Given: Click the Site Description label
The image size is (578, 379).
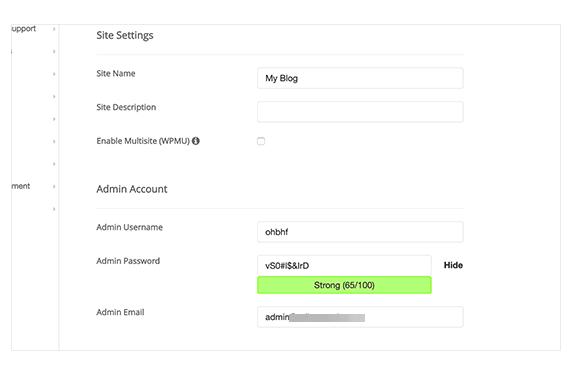Looking at the screenshot, I should pos(126,107).
